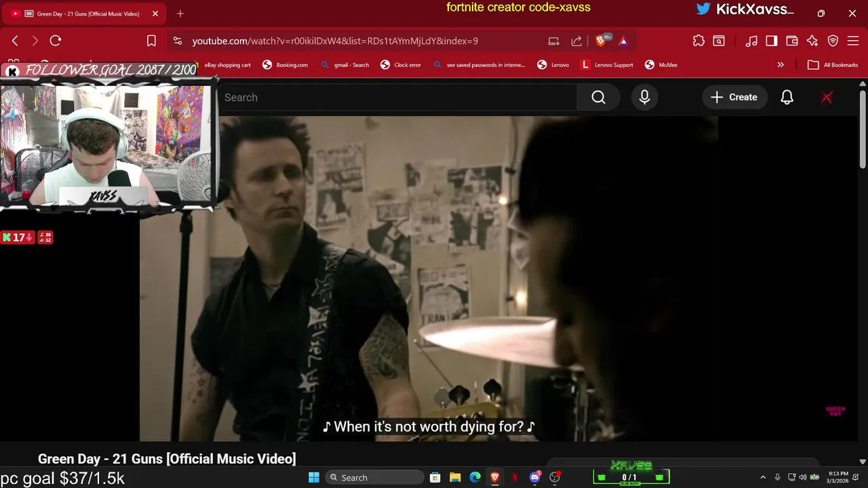The image size is (868, 488).
Task: Go back to the previous page
Action: click(15, 41)
